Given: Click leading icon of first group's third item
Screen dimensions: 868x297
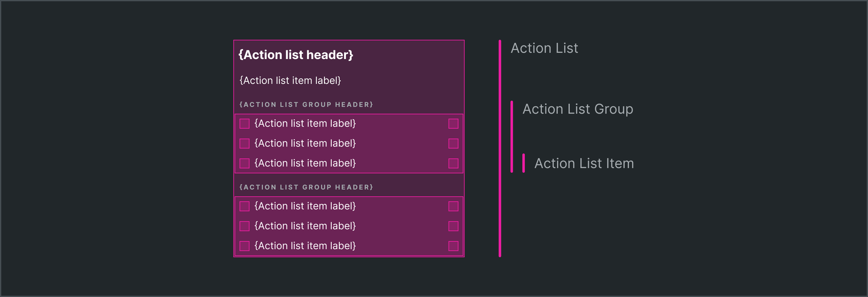Looking at the screenshot, I should 244,163.
